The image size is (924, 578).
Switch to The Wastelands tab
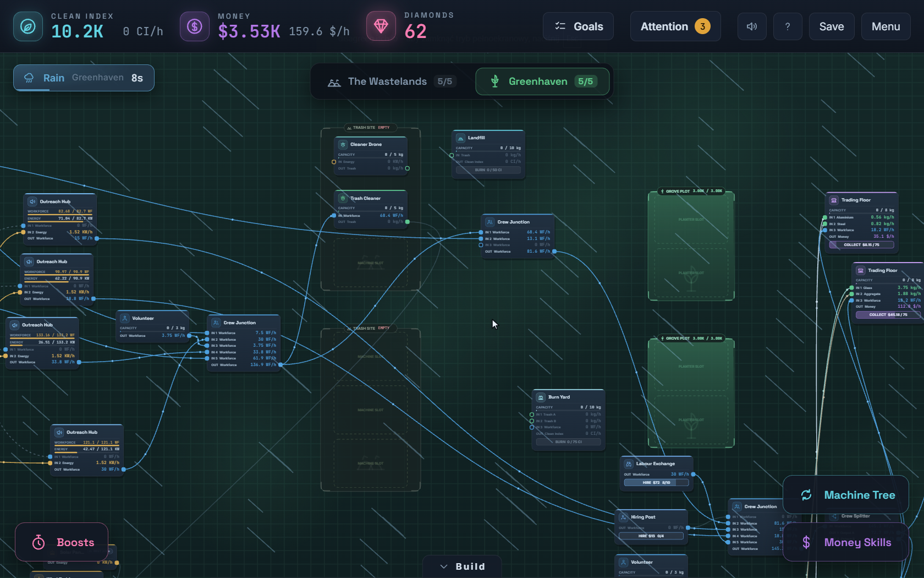pyautogui.click(x=392, y=81)
